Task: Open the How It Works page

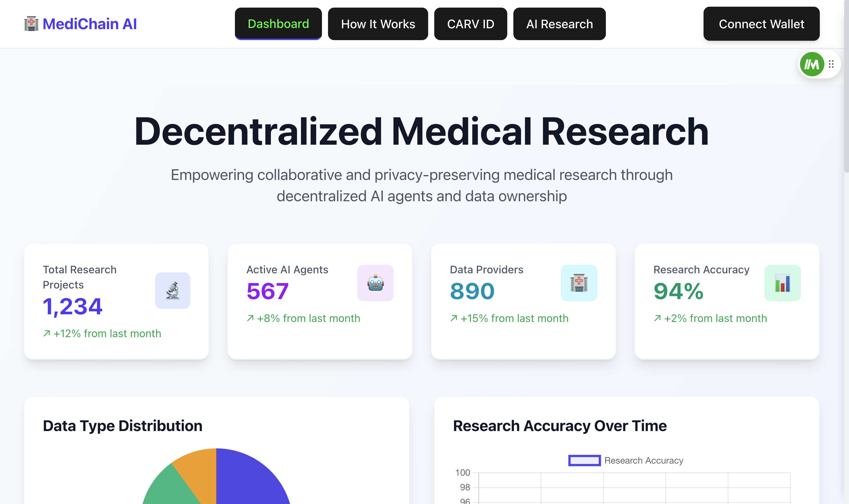Action: coord(378,24)
